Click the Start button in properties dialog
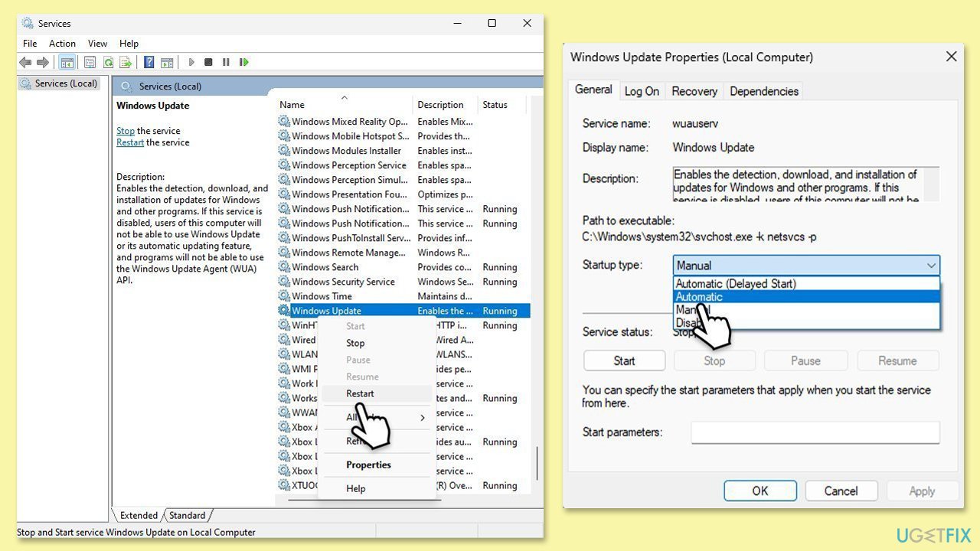 (624, 361)
